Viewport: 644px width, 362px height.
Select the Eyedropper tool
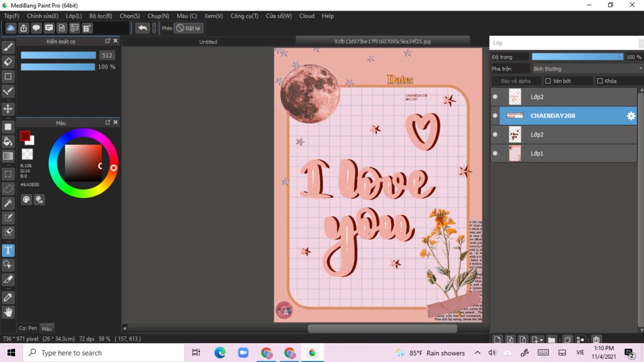point(8,297)
